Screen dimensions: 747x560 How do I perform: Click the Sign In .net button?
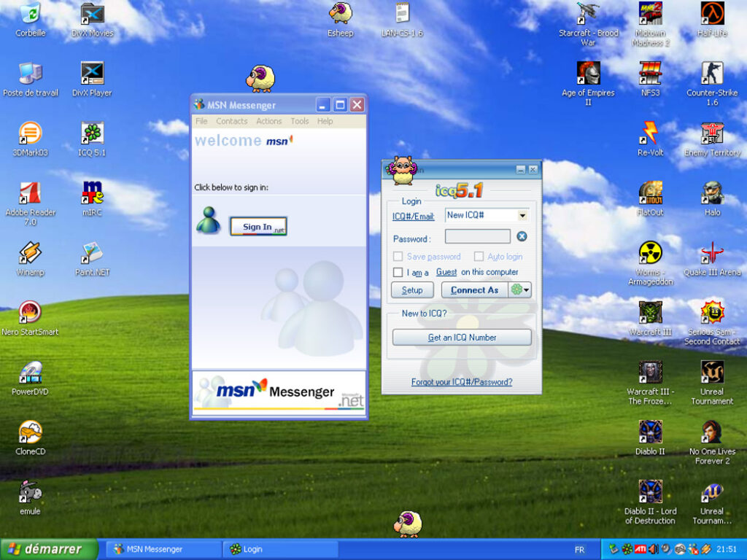[x=258, y=226]
